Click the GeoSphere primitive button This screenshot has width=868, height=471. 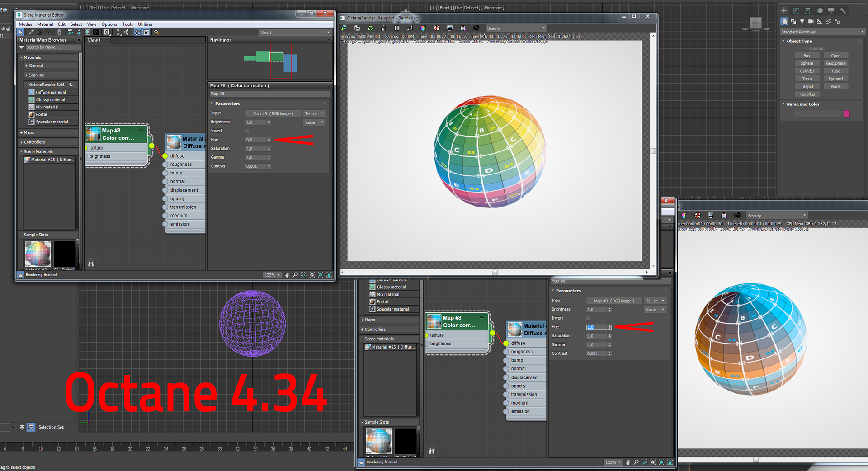click(835, 63)
